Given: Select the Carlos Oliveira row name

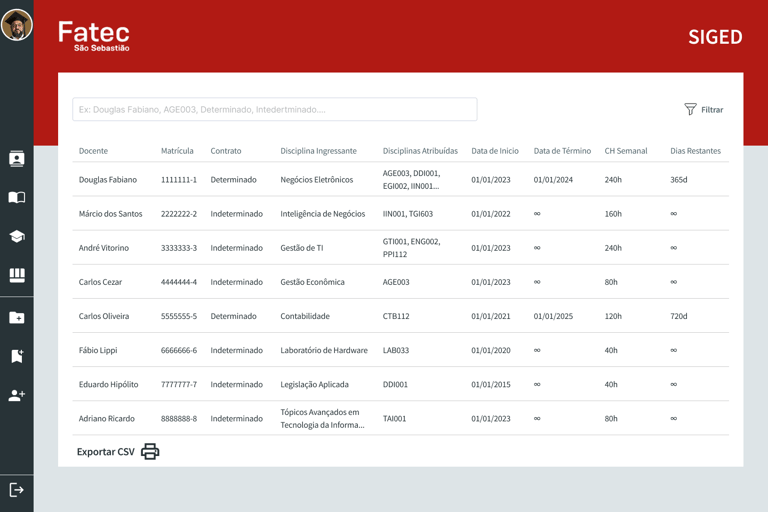Looking at the screenshot, I should [x=104, y=316].
